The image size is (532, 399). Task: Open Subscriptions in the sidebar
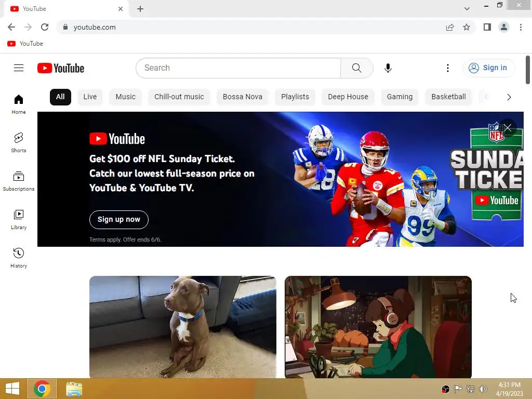[19, 181]
